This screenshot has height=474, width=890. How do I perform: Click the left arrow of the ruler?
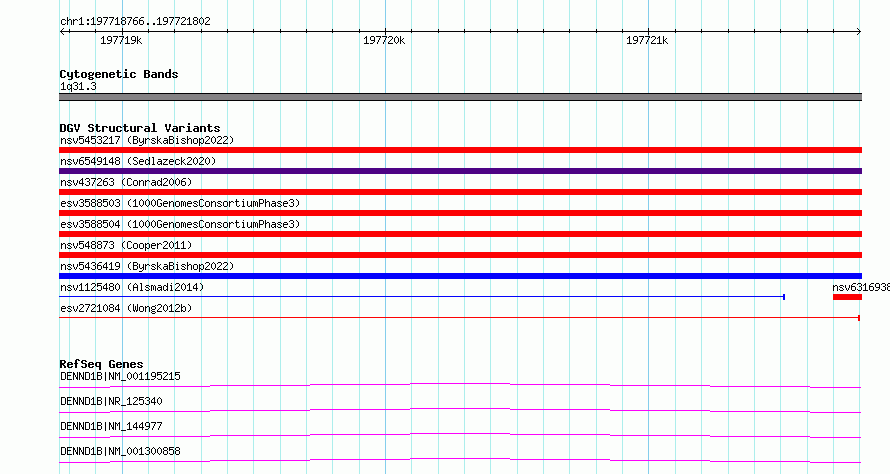[x=62, y=31]
